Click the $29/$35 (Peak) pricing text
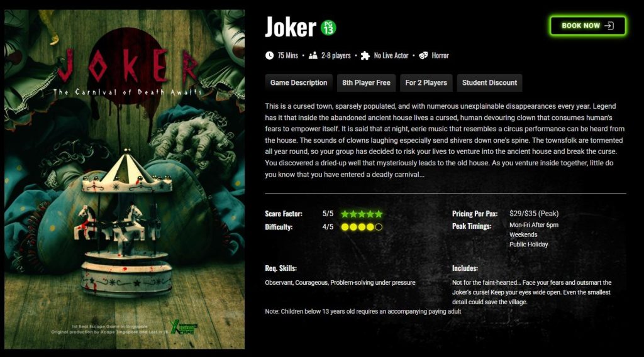Screen dimensions: 644x357 tap(534, 213)
